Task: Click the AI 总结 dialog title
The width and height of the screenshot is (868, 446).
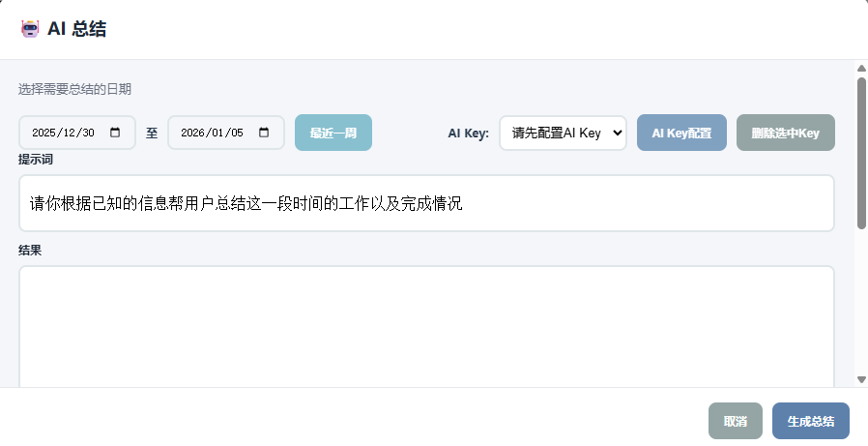Action: (x=76, y=29)
